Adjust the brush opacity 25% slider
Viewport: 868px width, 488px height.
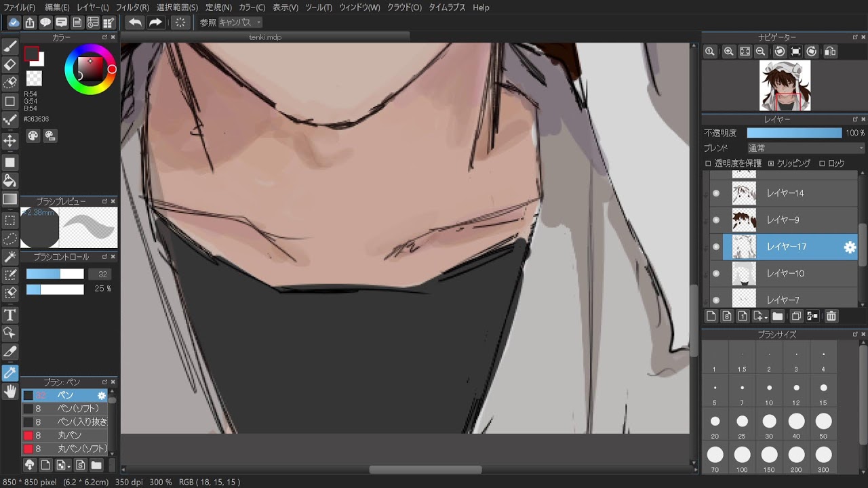[x=55, y=289]
